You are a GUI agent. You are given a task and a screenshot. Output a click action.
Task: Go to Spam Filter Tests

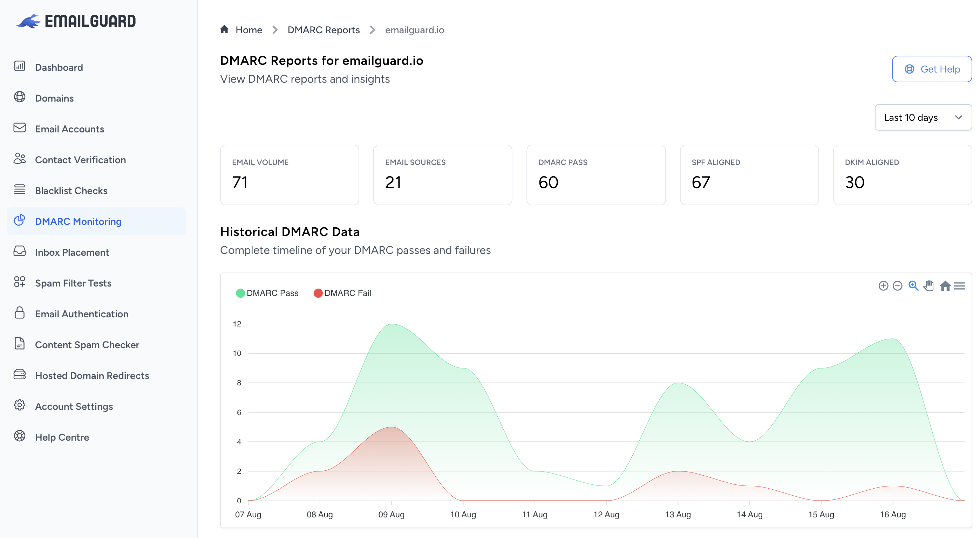[96, 283]
